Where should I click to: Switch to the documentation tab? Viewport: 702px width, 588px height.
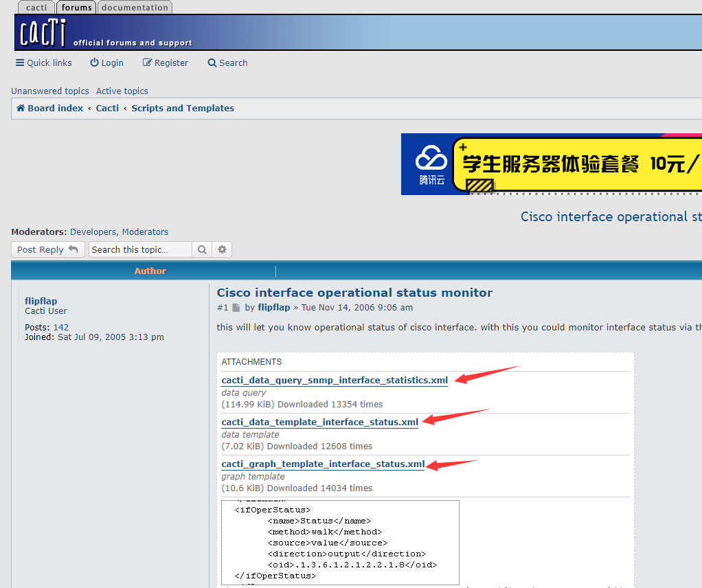(134, 8)
